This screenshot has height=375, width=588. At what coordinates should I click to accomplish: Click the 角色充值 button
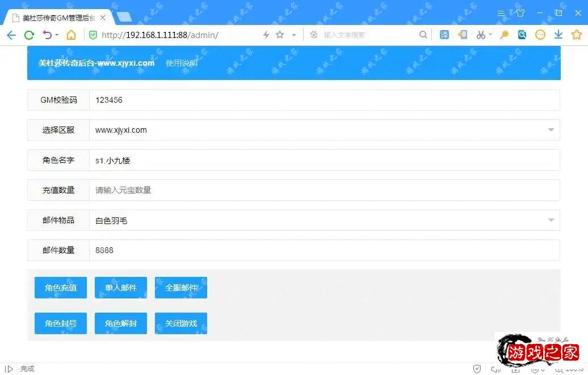click(61, 288)
